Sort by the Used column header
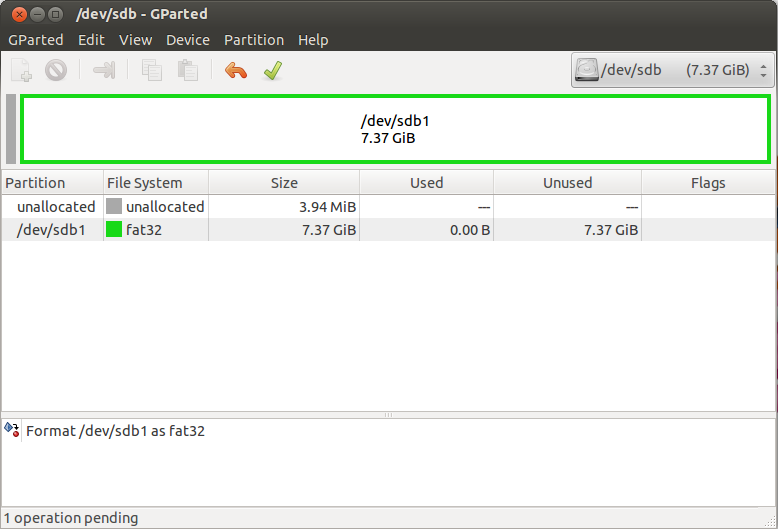The height and width of the screenshot is (529, 778). [x=426, y=183]
